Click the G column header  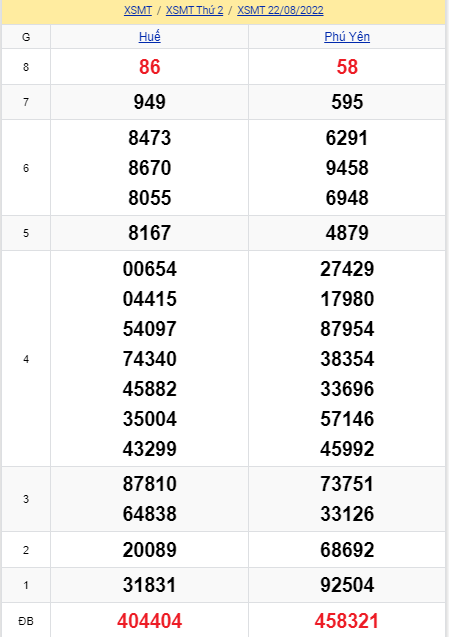(x=26, y=37)
